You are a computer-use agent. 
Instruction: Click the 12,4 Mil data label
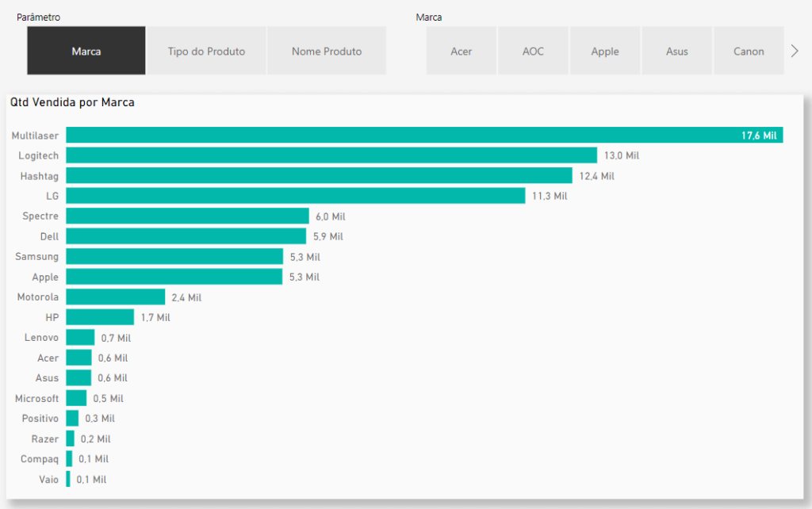click(x=596, y=176)
